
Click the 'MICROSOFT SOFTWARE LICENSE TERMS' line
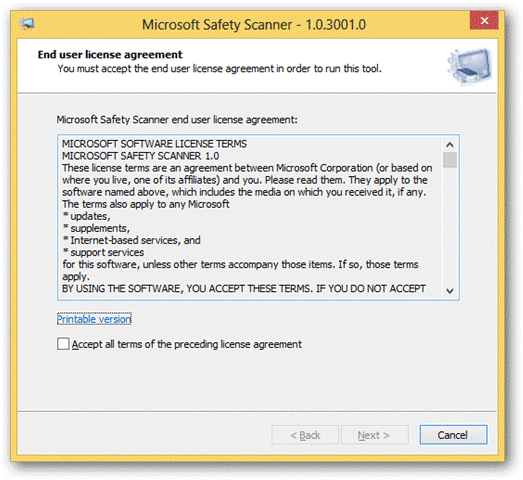click(154, 144)
